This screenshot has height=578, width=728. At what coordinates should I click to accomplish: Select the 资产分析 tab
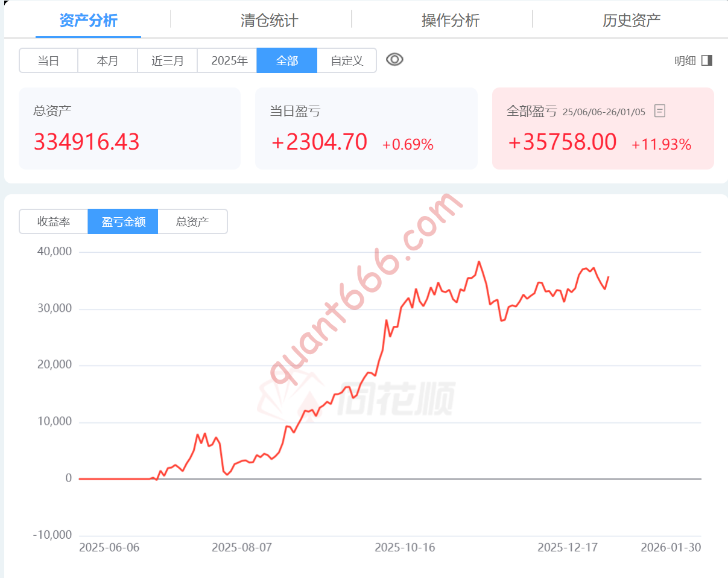click(x=88, y=20)
